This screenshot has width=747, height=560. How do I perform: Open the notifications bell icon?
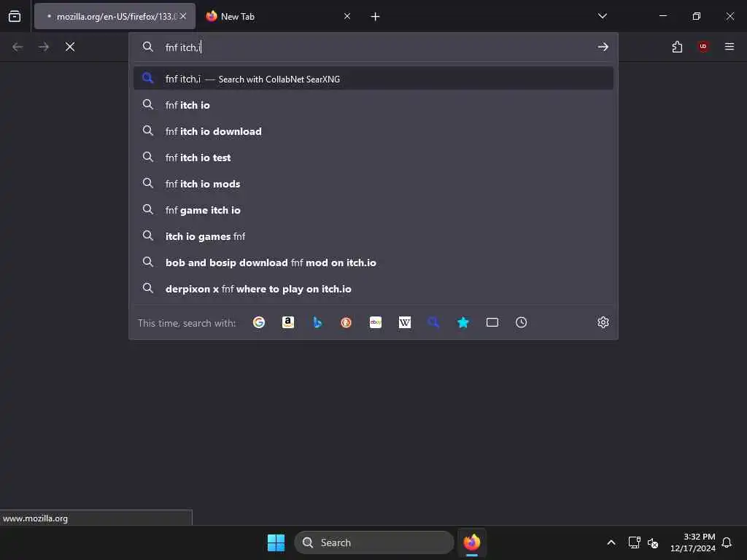727,542
